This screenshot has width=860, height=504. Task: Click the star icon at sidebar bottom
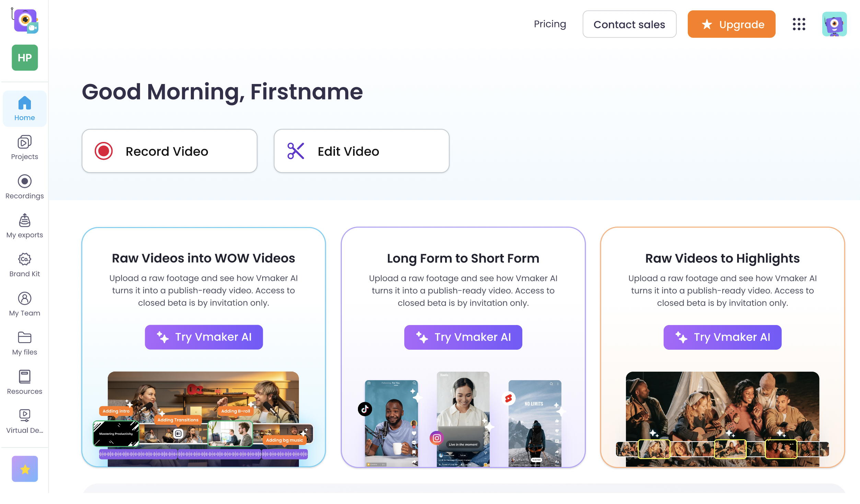click(x=25, y=469)
